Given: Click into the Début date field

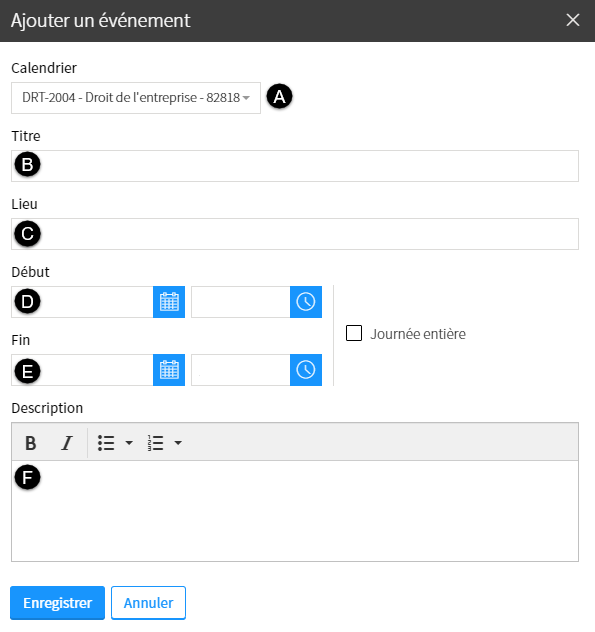Looking at the screenshot, I should point(82,302).
